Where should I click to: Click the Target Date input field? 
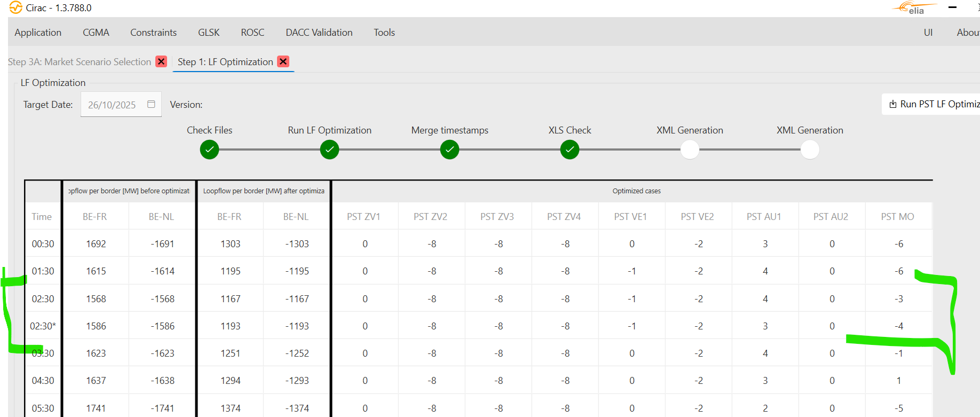click(112, 105)
